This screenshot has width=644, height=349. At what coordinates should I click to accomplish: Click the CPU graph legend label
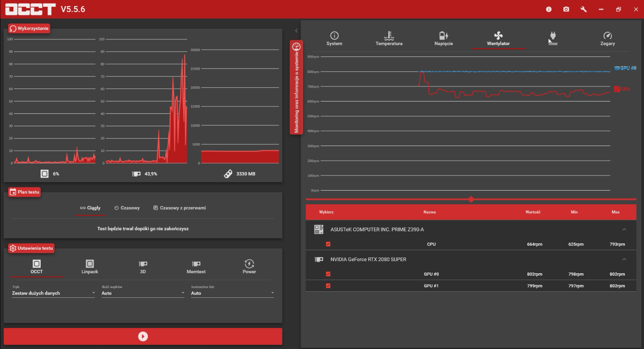coord(622,89)
